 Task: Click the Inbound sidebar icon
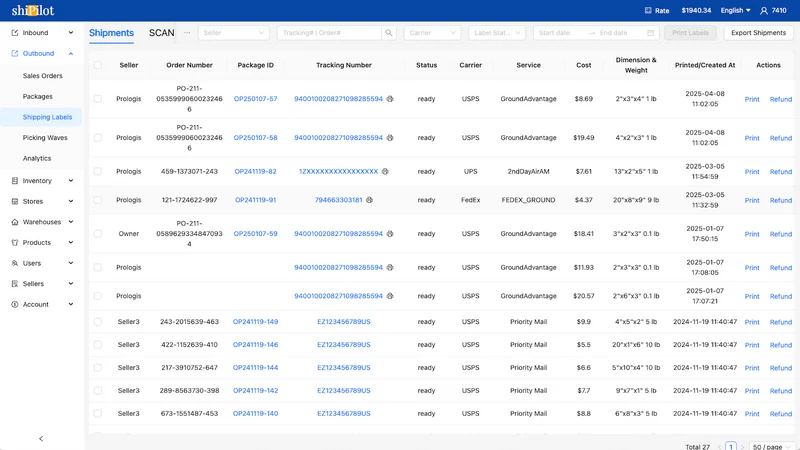pos(14,33)
